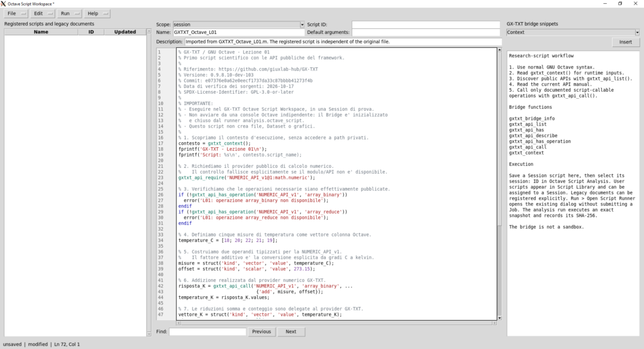Sort by the Name column header
The height and width of the screenshot is (349, 644).
[x=41, y=32]
